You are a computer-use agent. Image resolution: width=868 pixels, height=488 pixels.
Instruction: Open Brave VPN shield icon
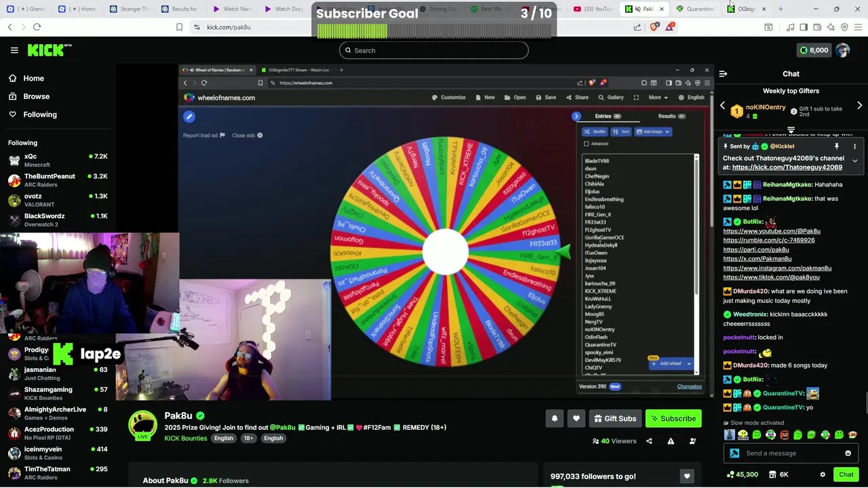(x=844, y=27)
